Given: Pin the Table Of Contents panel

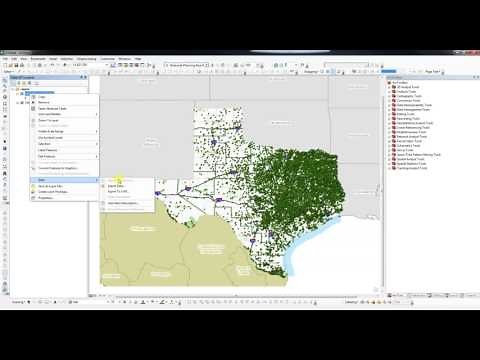Looking at the screenshot, I should click(82, 77).
